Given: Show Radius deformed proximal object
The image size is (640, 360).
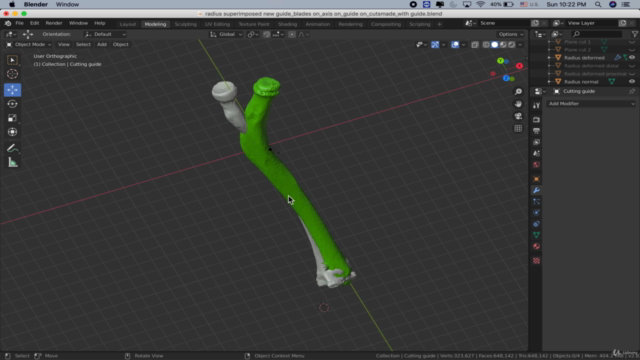Looking at the screenshot, I should (x=632, y=74).
